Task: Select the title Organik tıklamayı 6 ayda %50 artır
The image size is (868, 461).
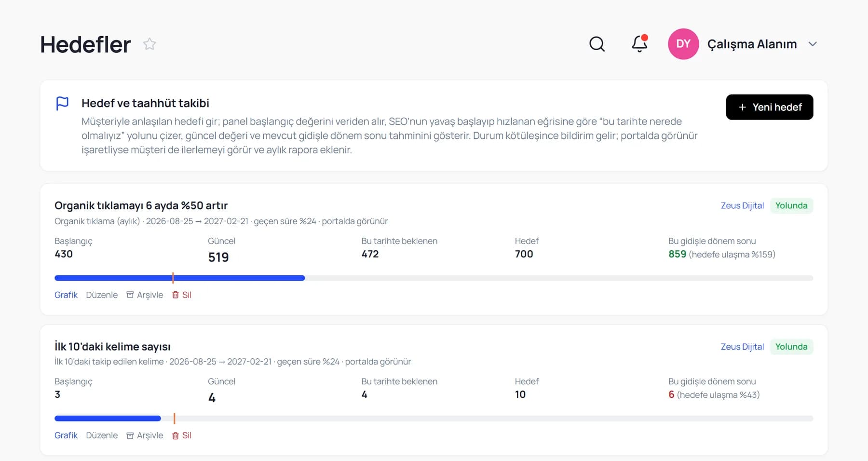Action: pyautogui.click(x=141, y=205)
